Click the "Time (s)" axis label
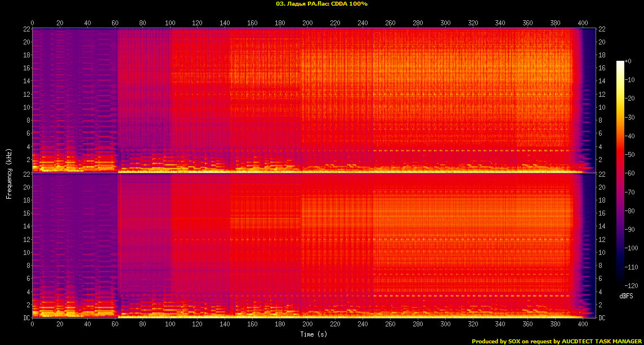644x345 pixels. pos(314,334)
